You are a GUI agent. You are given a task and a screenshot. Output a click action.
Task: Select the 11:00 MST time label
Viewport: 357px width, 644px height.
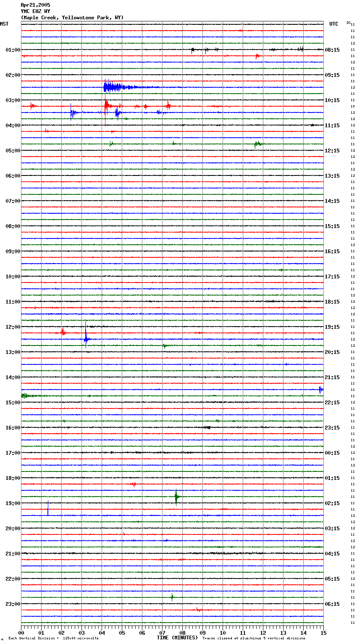(13, 302)
